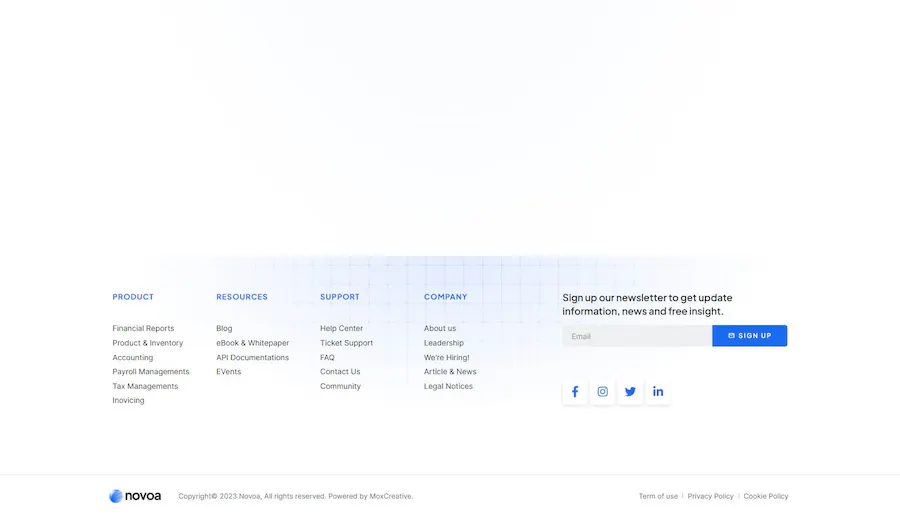Open the Facebook social icon

point(575,392)
